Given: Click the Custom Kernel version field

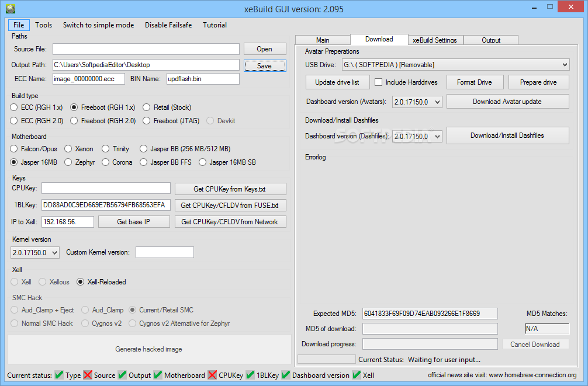Looking at the screenshot, I should [x=165, y=252].
